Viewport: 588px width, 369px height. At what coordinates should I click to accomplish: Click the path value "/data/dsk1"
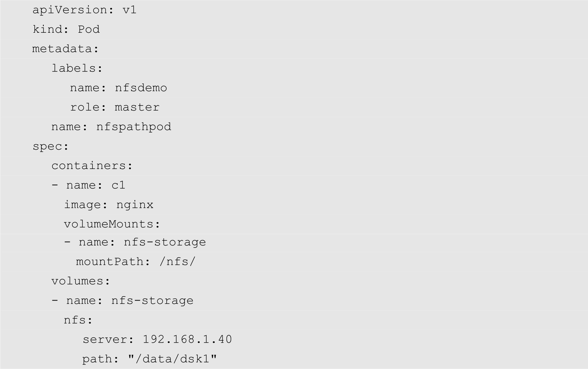(173, 359)
